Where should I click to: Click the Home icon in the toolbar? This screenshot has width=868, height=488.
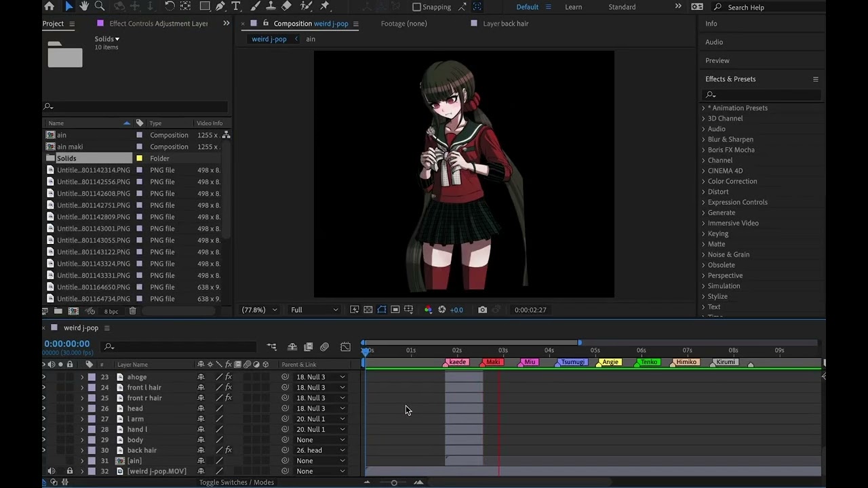coord(50,6)
